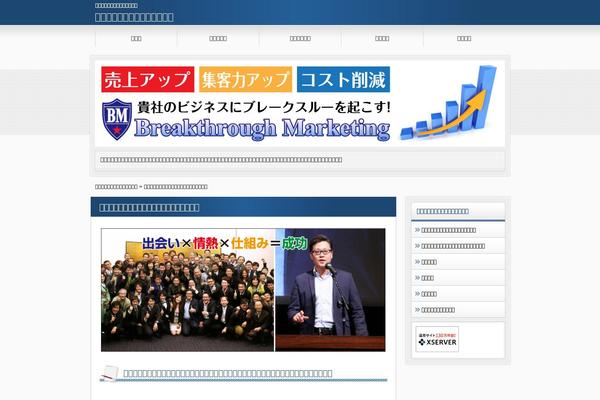
Task: Select the first item in the navigation menu
Action: [x=136, y=38]
